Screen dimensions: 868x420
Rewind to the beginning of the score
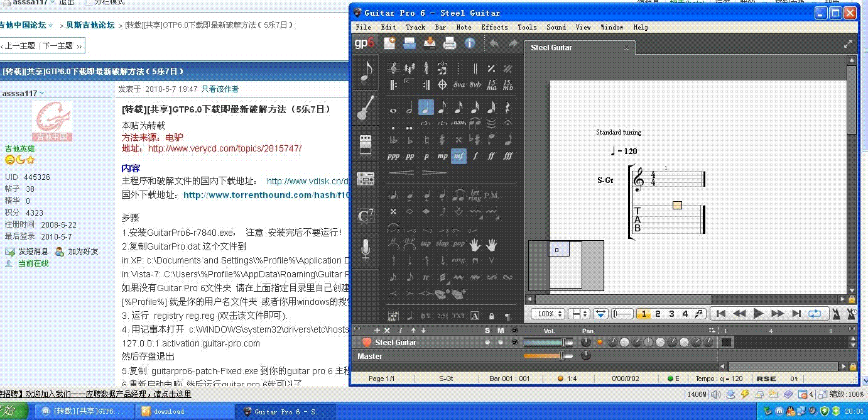(x=721, y=313)
